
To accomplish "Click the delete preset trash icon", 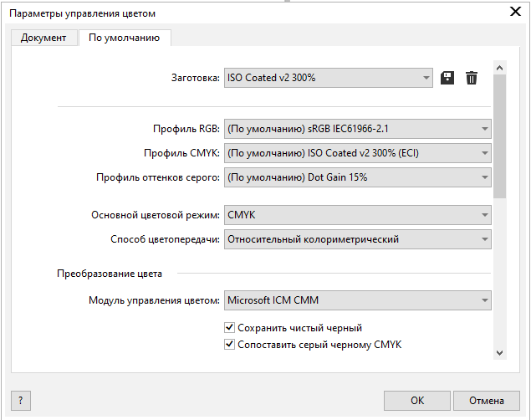I will tap(472, 78).
